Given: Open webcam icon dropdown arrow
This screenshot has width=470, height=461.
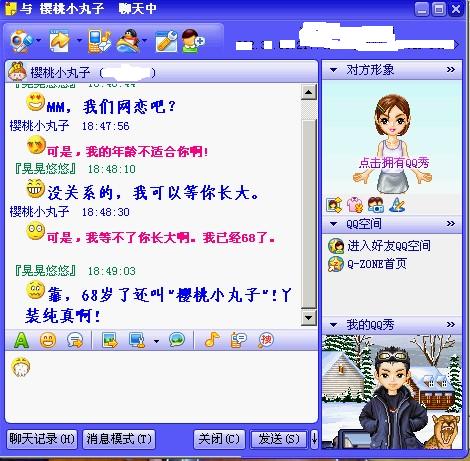Looking at the screenshot, I should 39,41.
